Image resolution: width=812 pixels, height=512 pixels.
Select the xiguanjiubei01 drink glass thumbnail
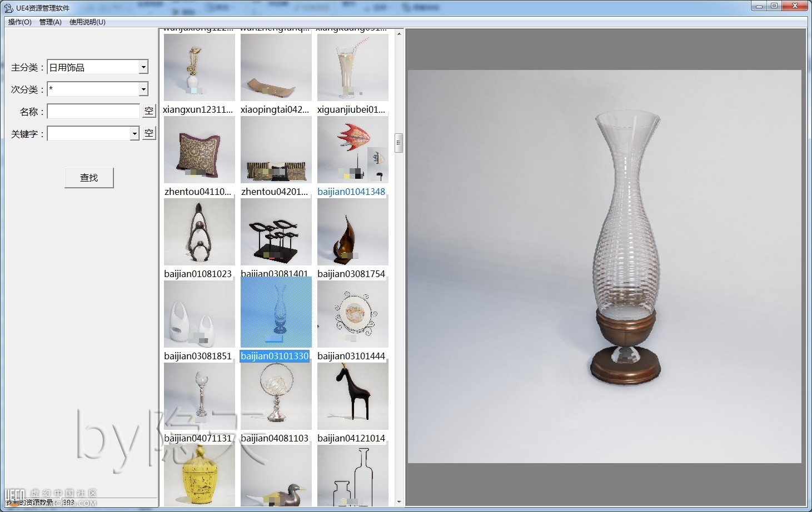tap(353, 67)
